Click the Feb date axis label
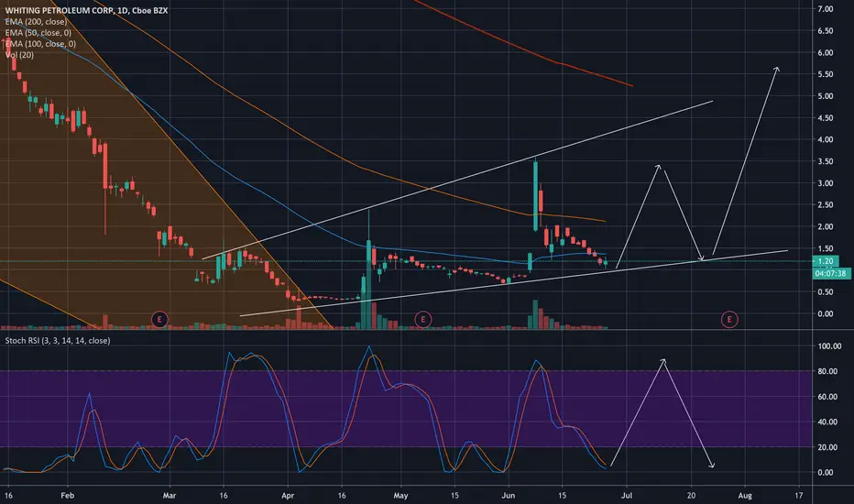Image resolution: width=854 pixels, height=504 pixels. tap(67, 495)
